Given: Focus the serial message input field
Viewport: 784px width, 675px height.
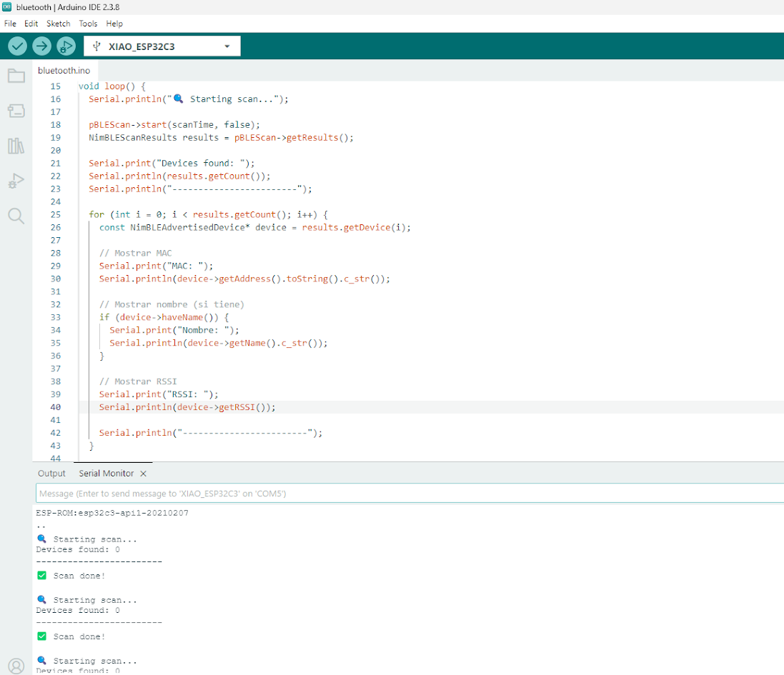Looking at the screenshot, I should pos(410,493).
